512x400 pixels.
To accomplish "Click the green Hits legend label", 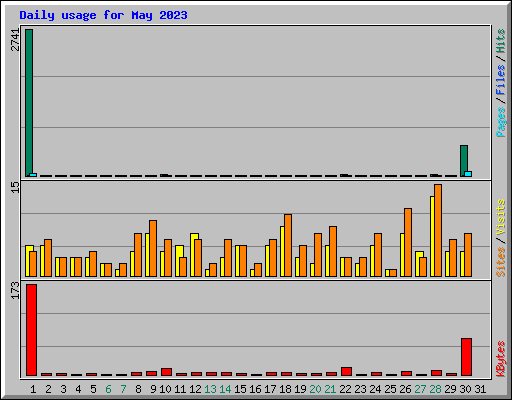I will click(x=501, y=41).
